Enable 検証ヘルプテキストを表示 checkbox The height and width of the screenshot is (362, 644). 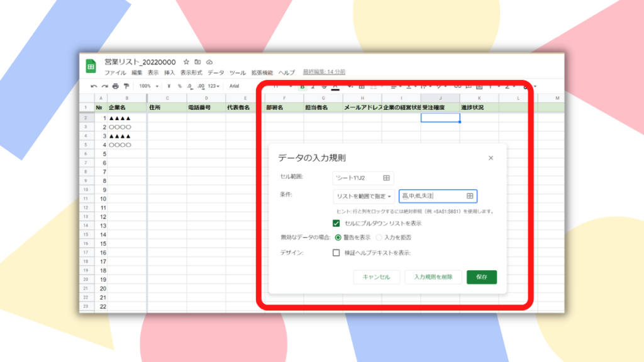[336, 253]
